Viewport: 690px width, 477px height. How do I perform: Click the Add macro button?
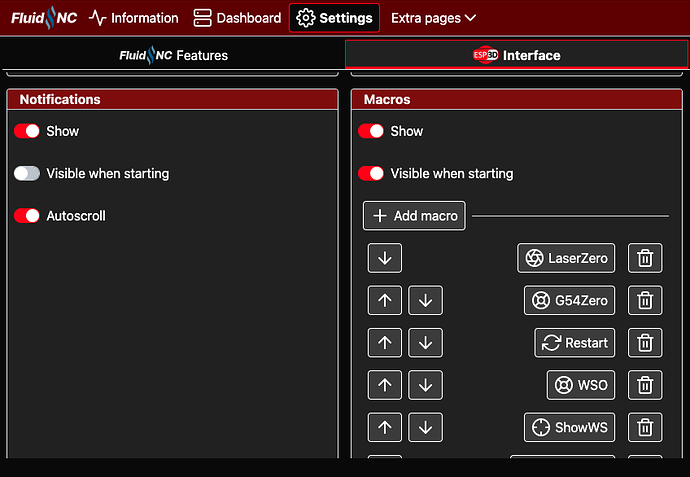click(414, 216)
